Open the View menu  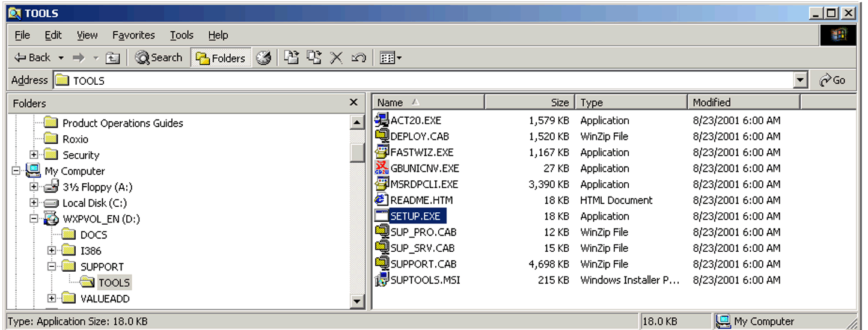pyautogui.click(x=87, y=35)
